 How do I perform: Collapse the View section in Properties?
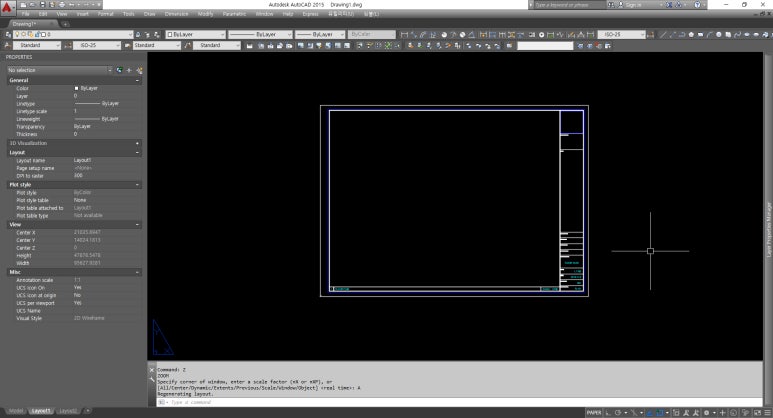[x=138, y=225]
